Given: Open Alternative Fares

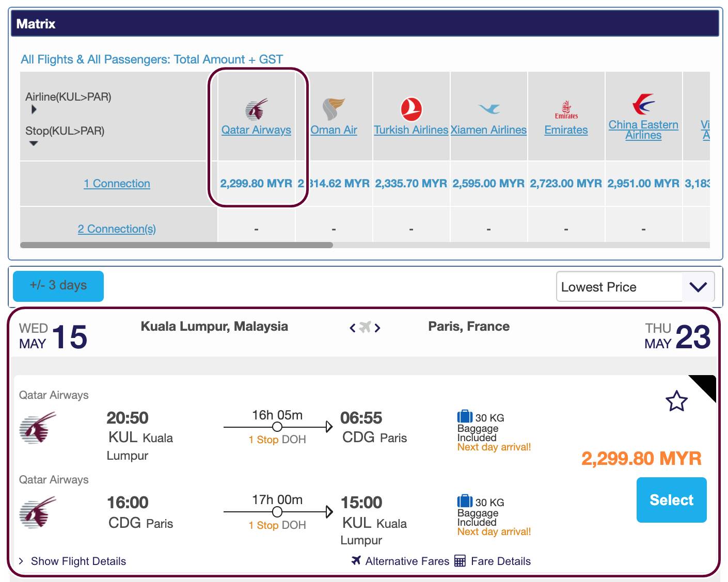Looking at the screenshot, I should (407, 561).
